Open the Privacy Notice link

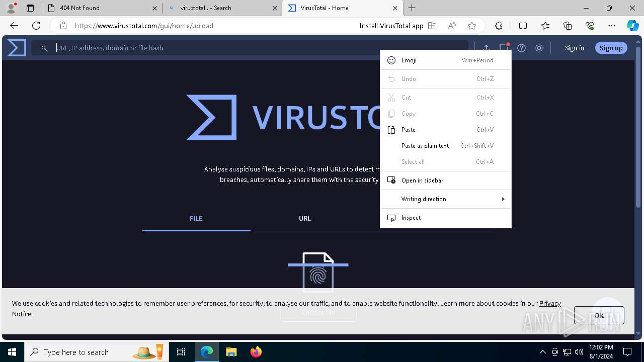click(x=550, y=303)
